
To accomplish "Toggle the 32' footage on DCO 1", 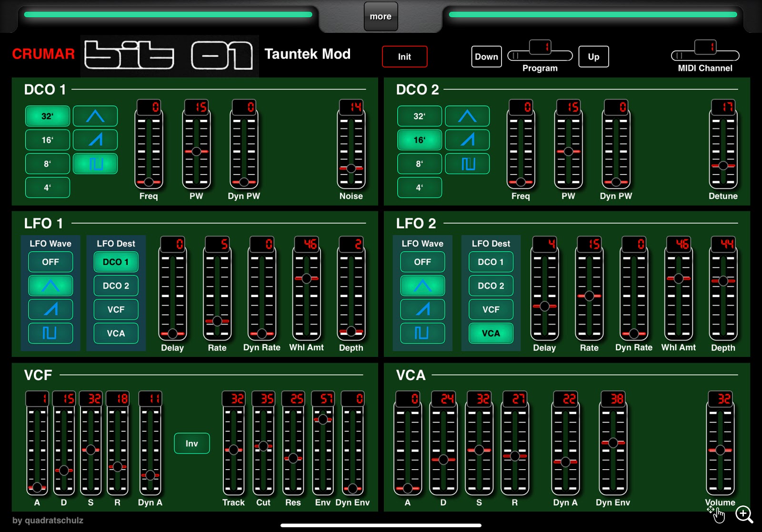I will [48, 116].
